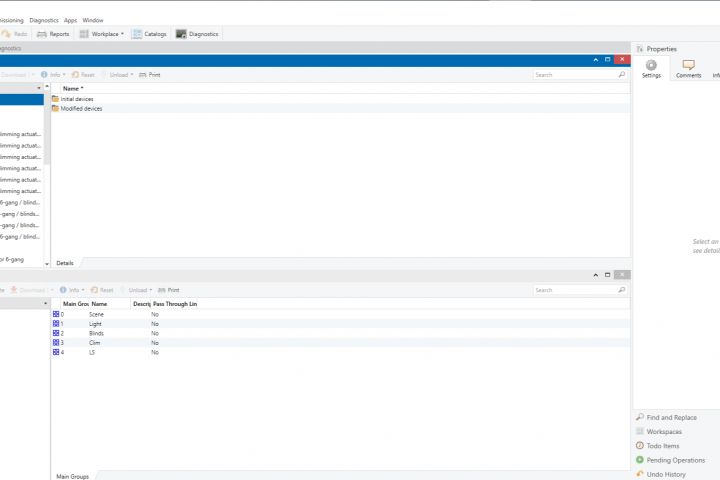Select the 'Blinds' group name

click(x=96, y=333)
